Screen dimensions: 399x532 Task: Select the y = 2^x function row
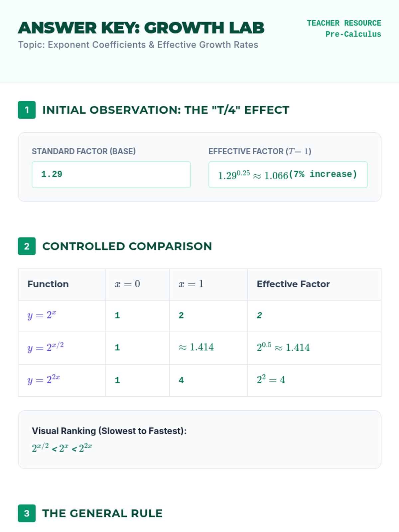42,315
